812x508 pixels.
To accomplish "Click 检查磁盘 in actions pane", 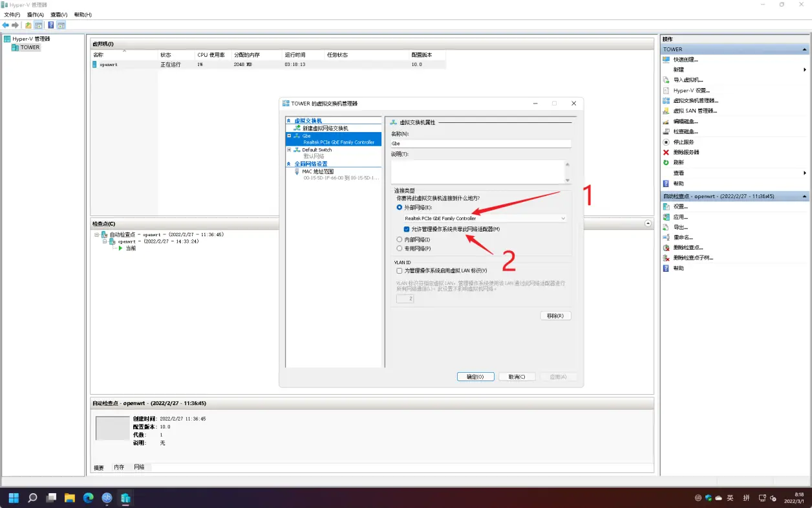I will click(x=685, y=132).
